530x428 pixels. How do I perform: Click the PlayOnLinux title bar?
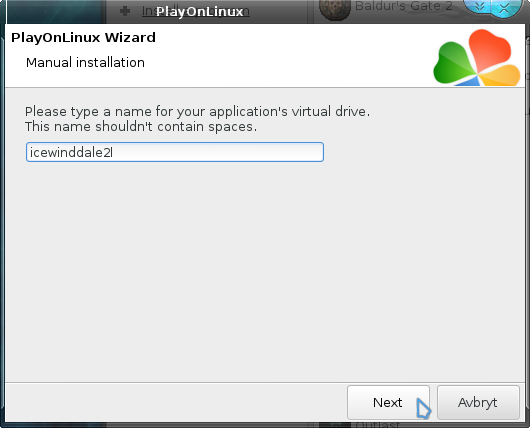coord(199,11)
